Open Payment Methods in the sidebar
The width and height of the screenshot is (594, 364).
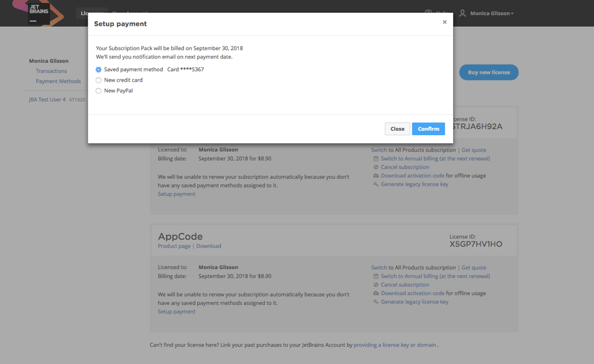click(x=58, y=82)
